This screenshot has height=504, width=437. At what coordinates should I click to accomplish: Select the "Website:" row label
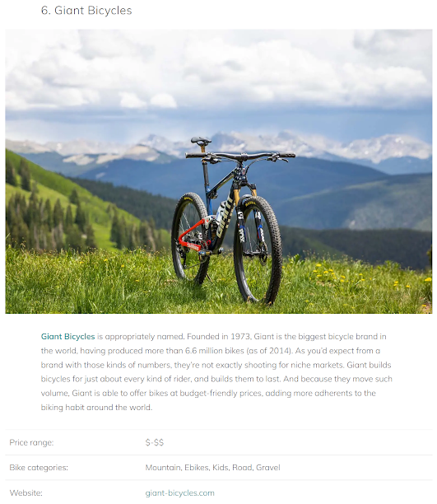[26, 492]
